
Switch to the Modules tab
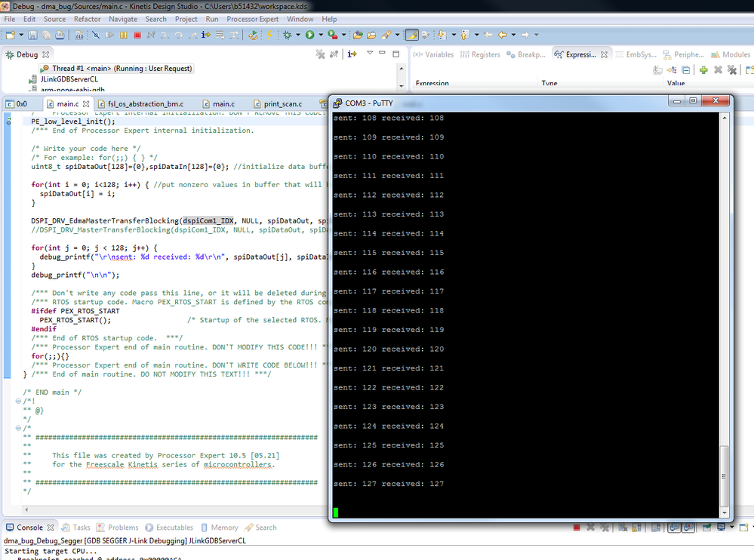tap(731, 55)
